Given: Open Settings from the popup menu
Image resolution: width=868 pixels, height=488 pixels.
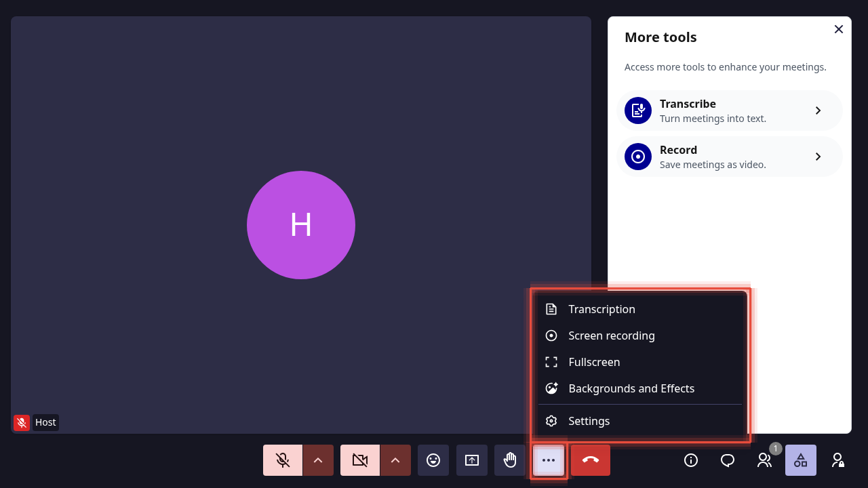Looking at the screenshot, I should (x=640, y=421).
